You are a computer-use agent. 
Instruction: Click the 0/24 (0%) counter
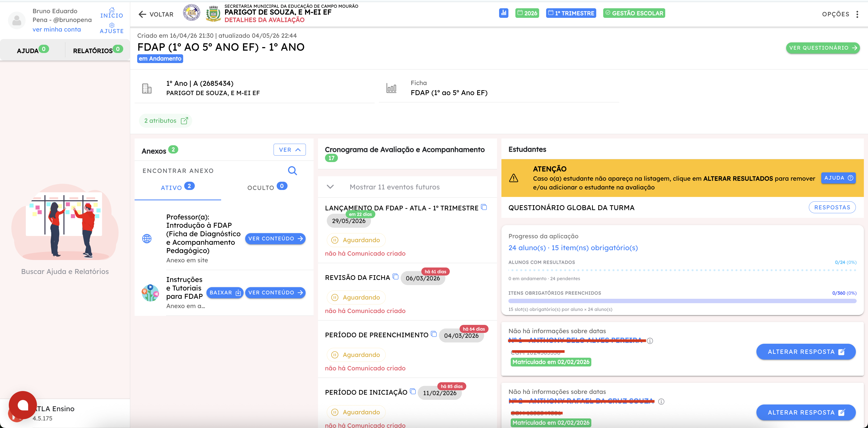click(846, 262)
